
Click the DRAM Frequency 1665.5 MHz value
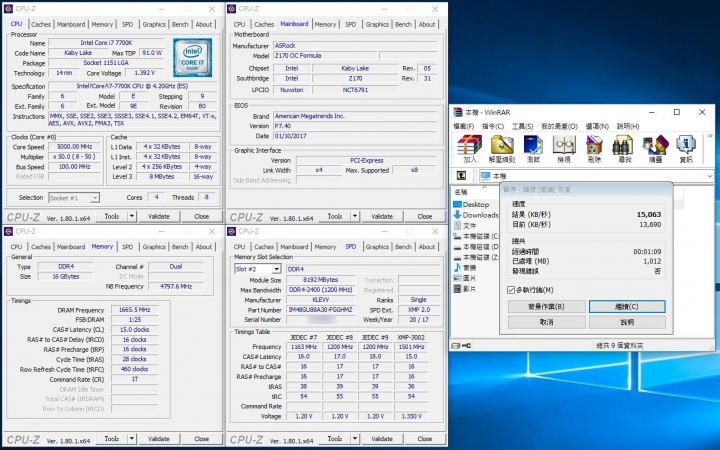[135, 309]
